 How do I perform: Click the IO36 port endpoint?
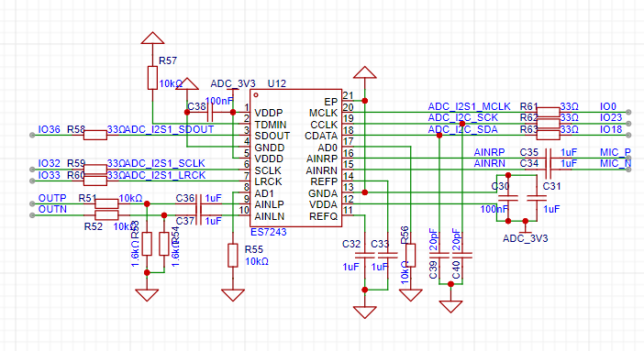click(32, 135)
